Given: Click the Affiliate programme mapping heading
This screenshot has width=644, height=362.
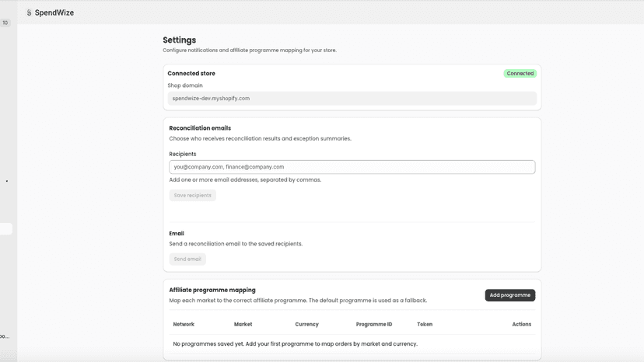Looking at the screenshot, I should 212,290.
